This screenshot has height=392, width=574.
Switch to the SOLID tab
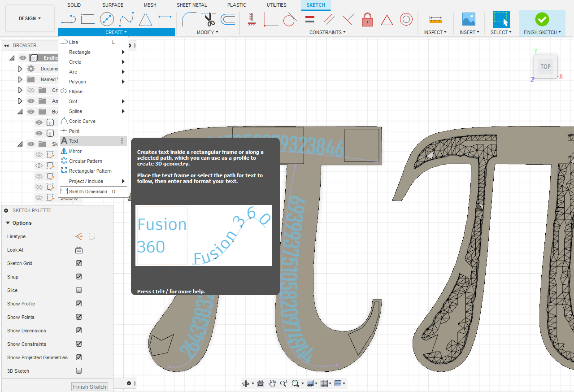coord(74,5)
